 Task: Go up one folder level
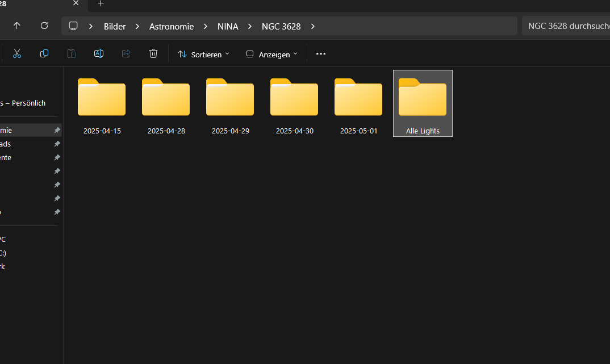[x=16, y=26]
